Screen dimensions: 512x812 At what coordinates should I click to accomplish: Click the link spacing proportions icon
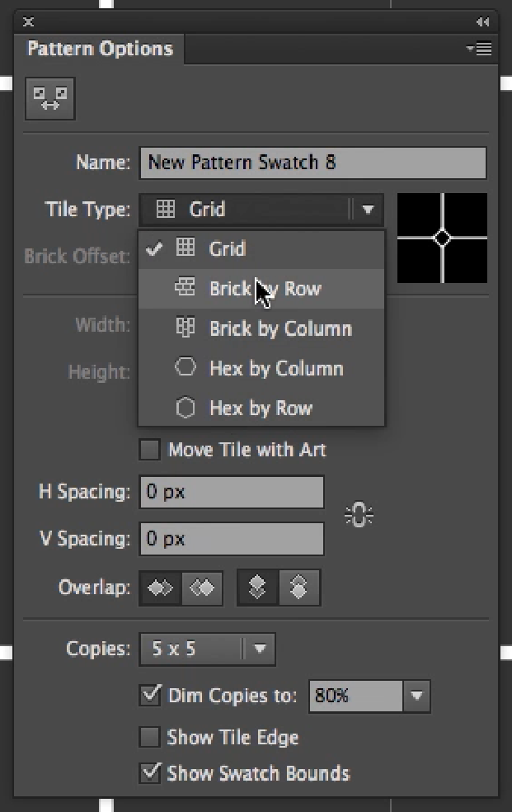(358, 516)
